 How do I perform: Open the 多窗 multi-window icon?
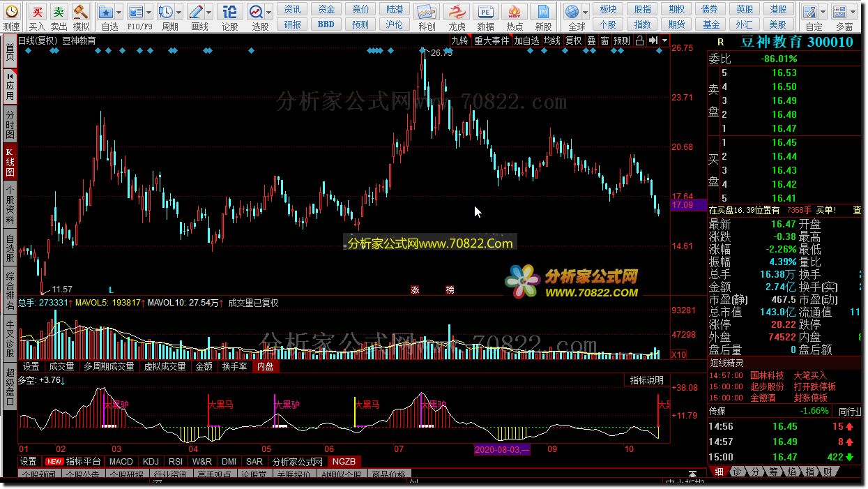841,12
